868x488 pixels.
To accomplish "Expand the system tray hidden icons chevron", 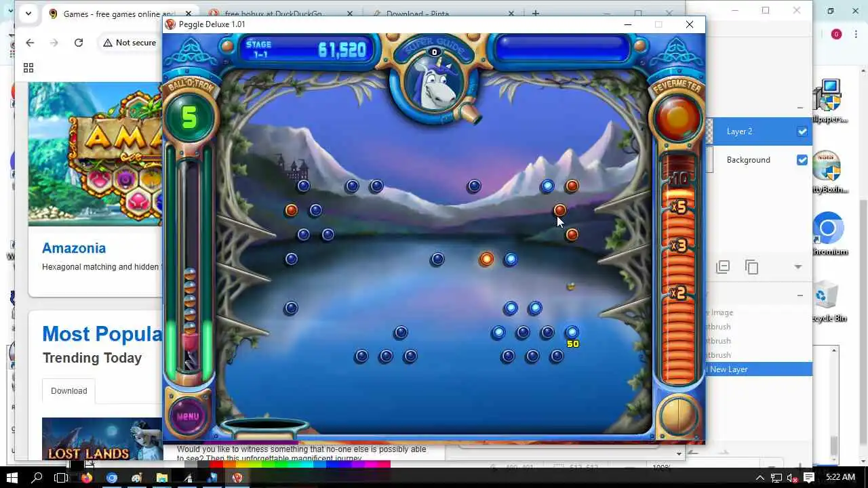I will (759, 478).
